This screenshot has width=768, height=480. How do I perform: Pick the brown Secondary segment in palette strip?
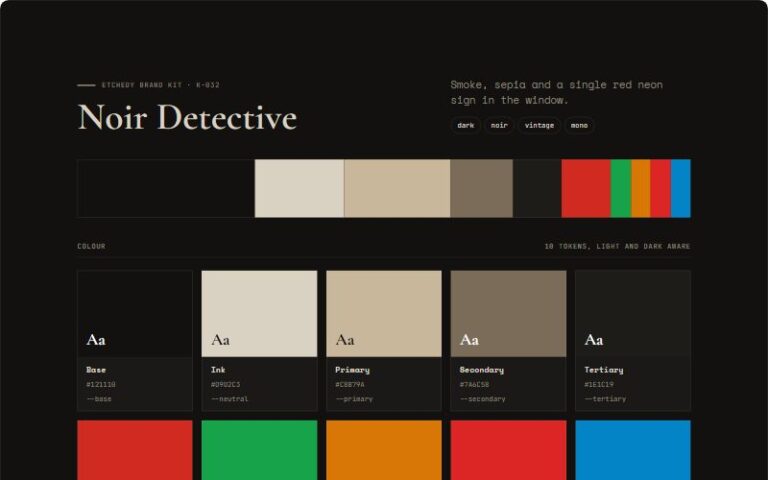click(481, 188)
